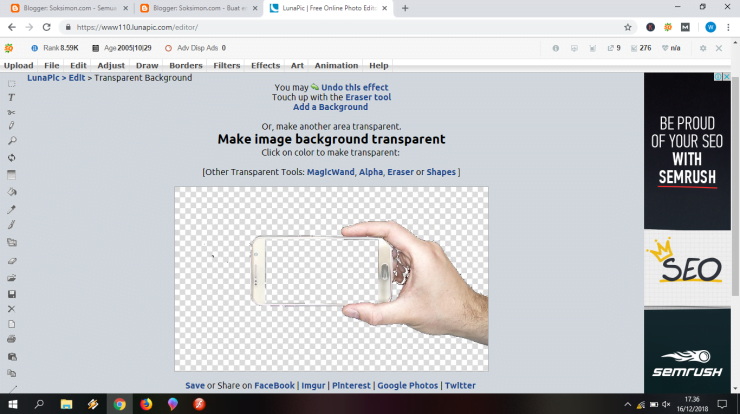Select the gradient tool in sidebar
The width and height of the screenshot is (740, 414).
click(x=12, y=175)
